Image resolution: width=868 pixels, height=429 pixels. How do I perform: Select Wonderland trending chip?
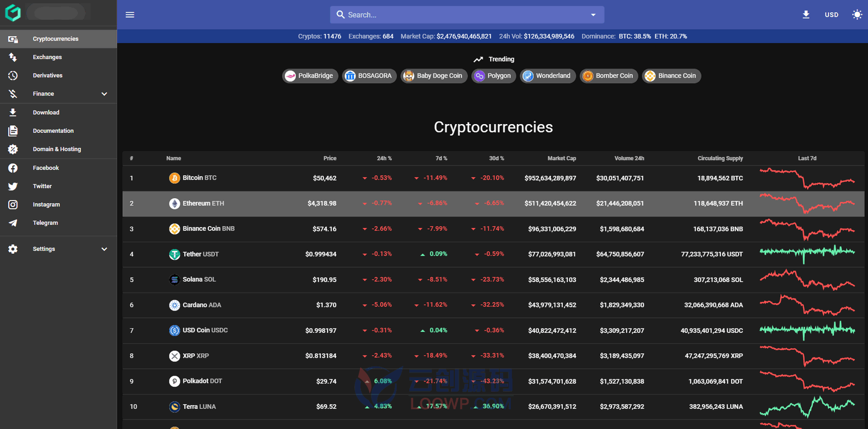coord(548,76)
